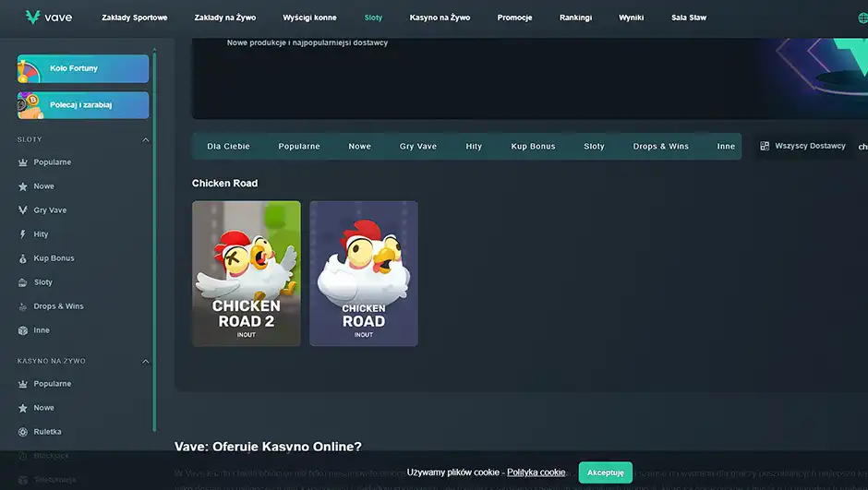Switch to the Inne category tab
This screenshot has height=490, width=868.
(x=727, y=147)
